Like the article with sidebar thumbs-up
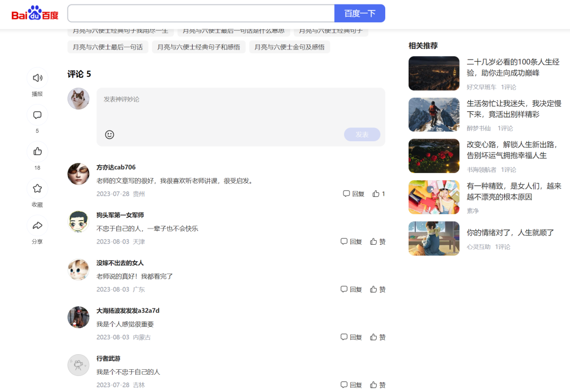 coord(37,151)
